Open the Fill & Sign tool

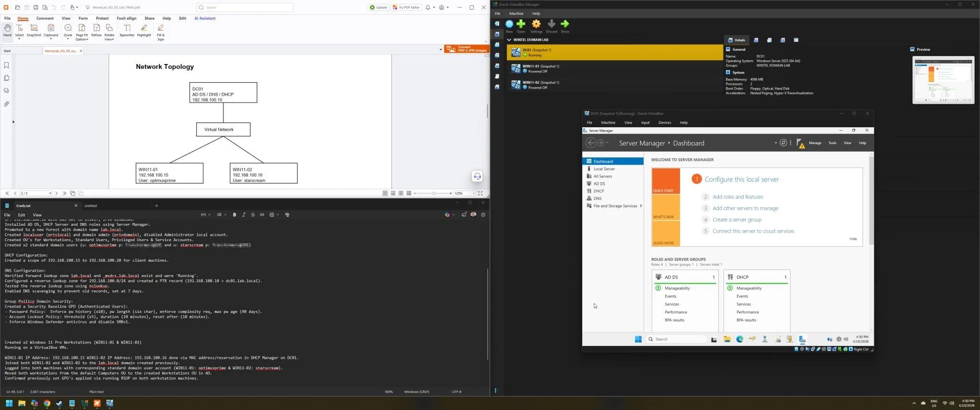(161, 33)
